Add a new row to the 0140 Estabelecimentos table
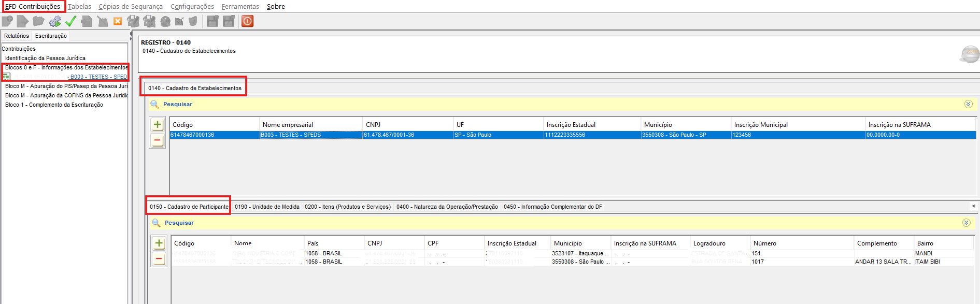This screenshot has height=304, width=980. pos(158,125)
